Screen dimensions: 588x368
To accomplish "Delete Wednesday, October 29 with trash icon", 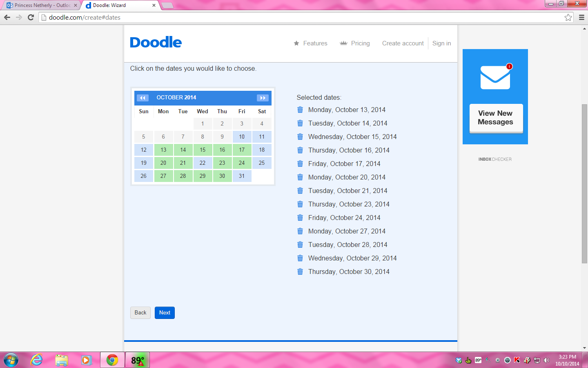I will pos(300,258).
